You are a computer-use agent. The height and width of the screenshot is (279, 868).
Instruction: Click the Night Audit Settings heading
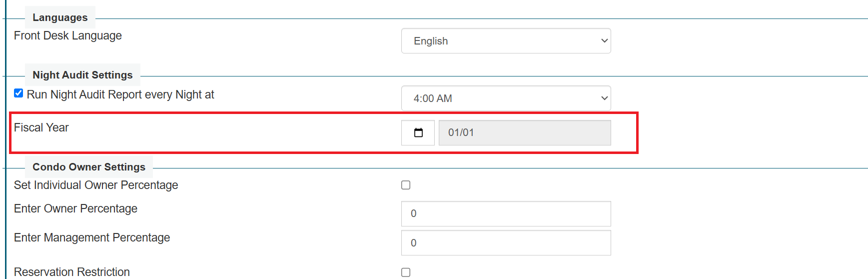pyautogui.click(x=82, y=75)
